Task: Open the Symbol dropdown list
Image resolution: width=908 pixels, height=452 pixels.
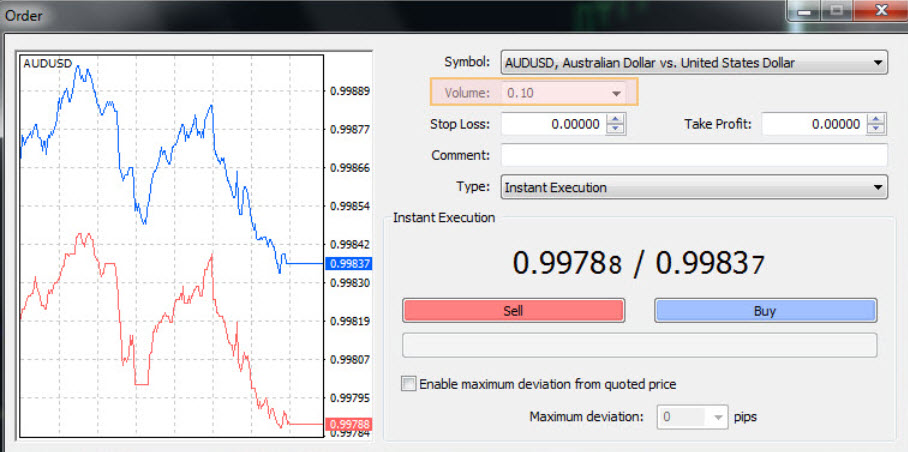Action: point(877,63)
